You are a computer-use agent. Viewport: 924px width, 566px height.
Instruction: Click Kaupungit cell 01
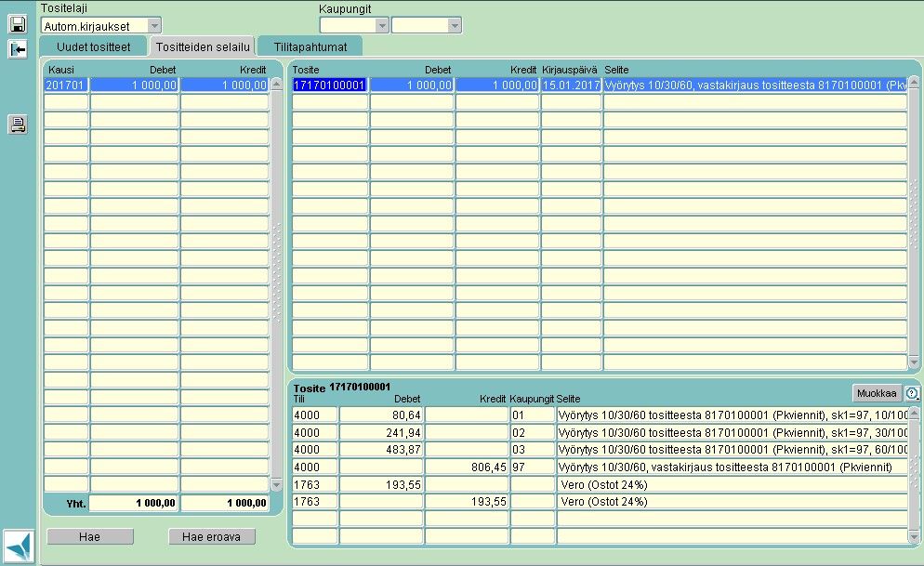(x=532, y=415)
